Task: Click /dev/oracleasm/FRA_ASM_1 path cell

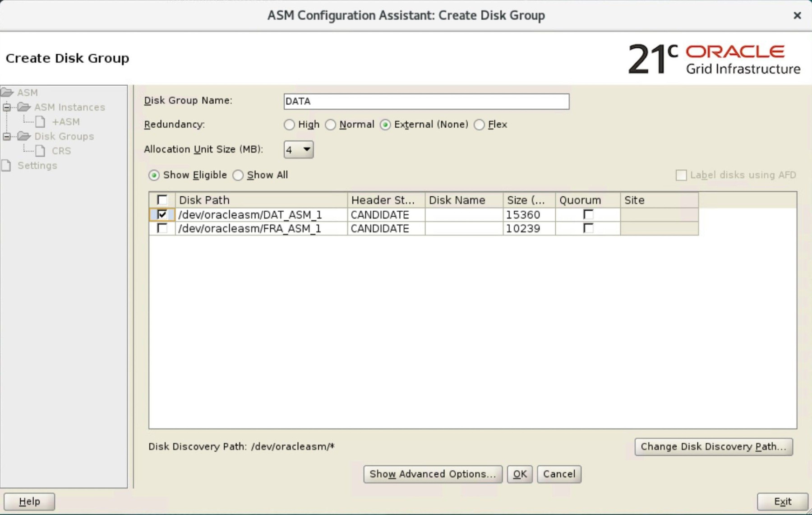Action: pos(261,228)
